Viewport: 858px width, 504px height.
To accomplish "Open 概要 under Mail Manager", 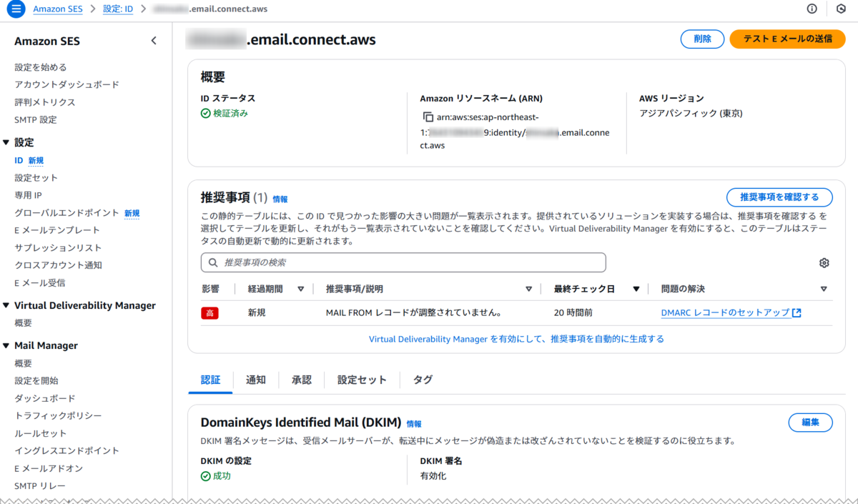I will [x=23, y=363].
